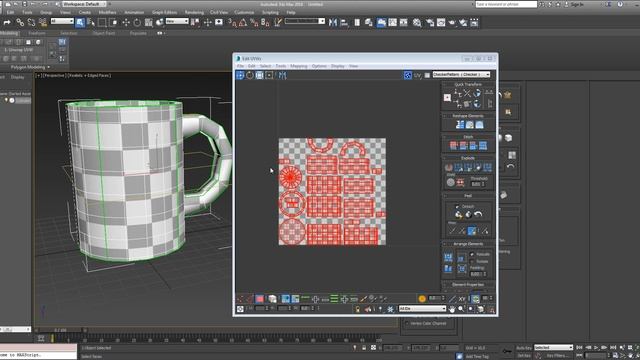Screen dimensions: 640x360
Task: Click the Angle Snap toggle in main toolbar
Action: click(242, 23)
